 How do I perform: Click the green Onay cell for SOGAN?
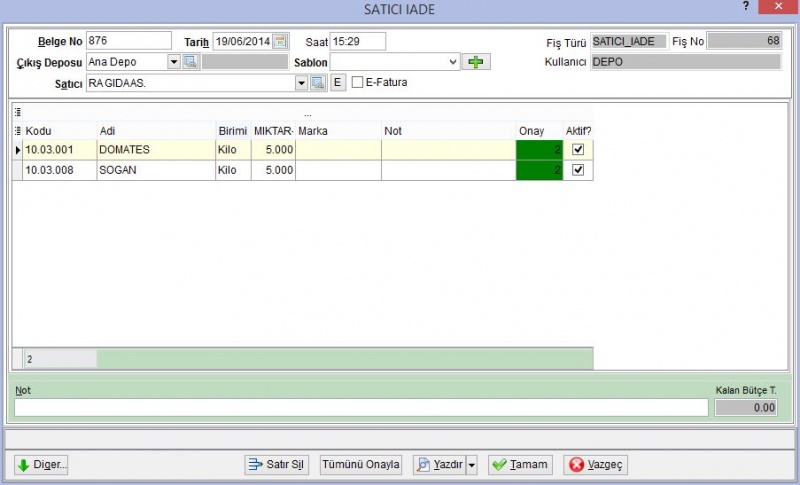coord(539,170)
